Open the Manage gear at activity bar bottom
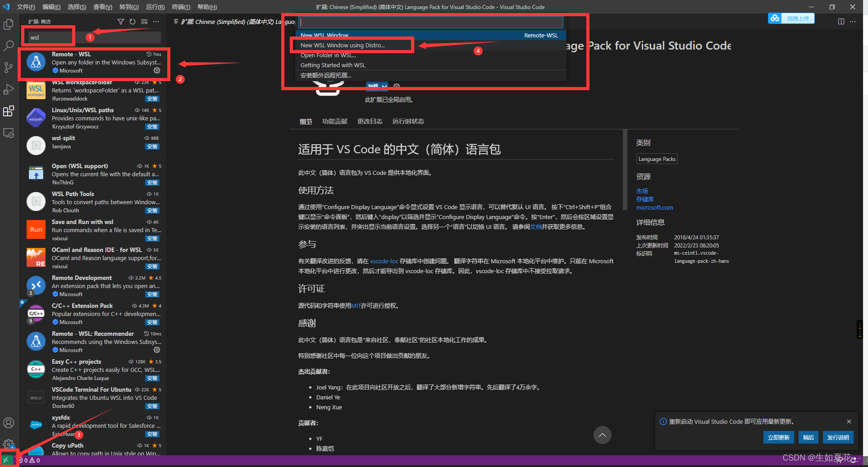The image size is (868, 467). point(9,444)
